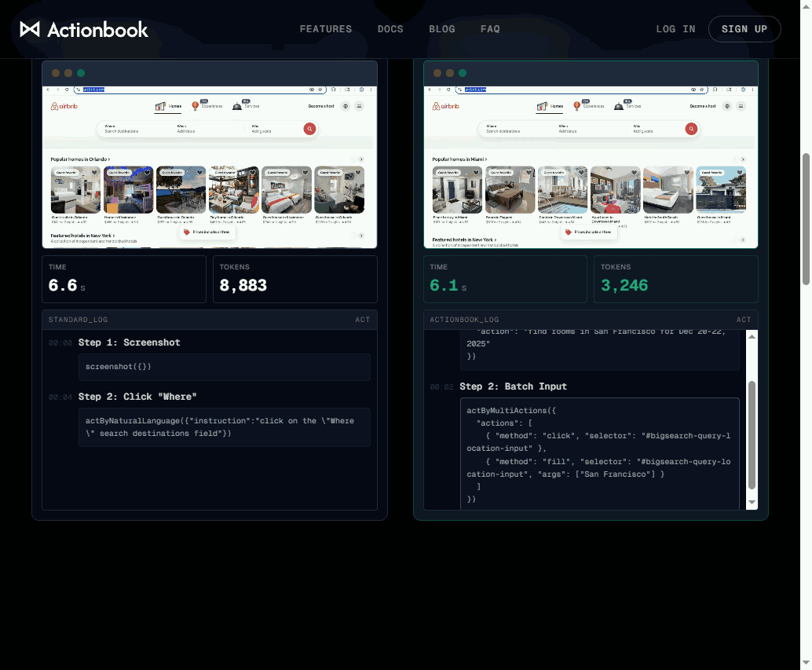
Task: Toggle the heart on the Home in Kissimmee listing
Action: 147,173
